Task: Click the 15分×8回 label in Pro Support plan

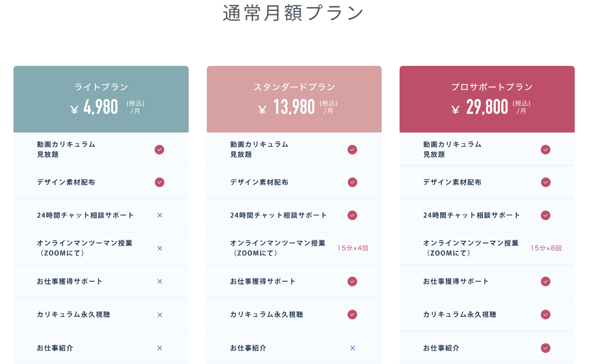Action: (x=546, y=248)
